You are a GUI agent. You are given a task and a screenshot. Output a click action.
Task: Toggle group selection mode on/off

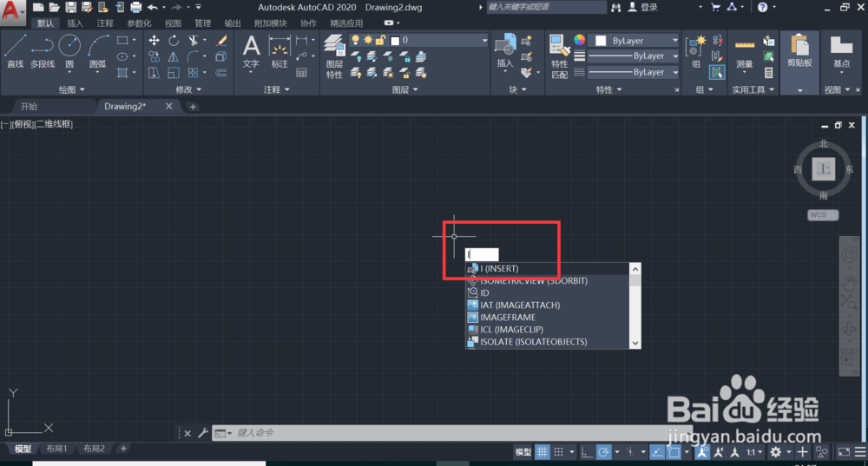tap(716, 73)
